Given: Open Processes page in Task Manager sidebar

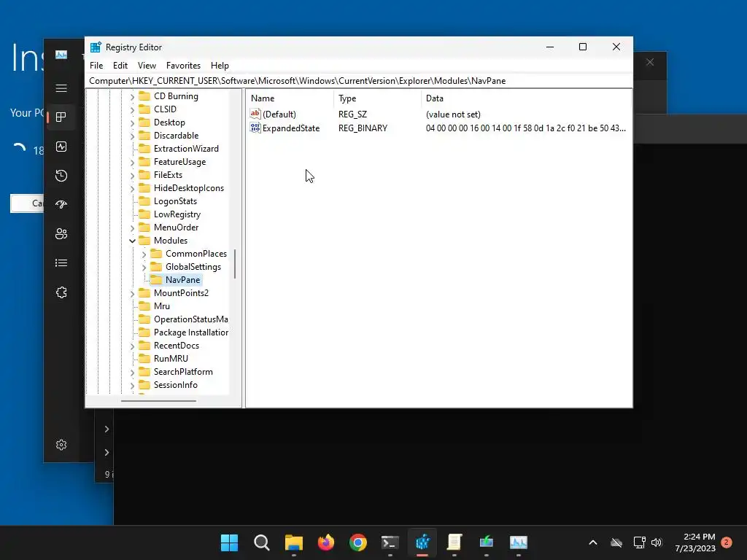Looking at the screenshot, I should [61, 117].
